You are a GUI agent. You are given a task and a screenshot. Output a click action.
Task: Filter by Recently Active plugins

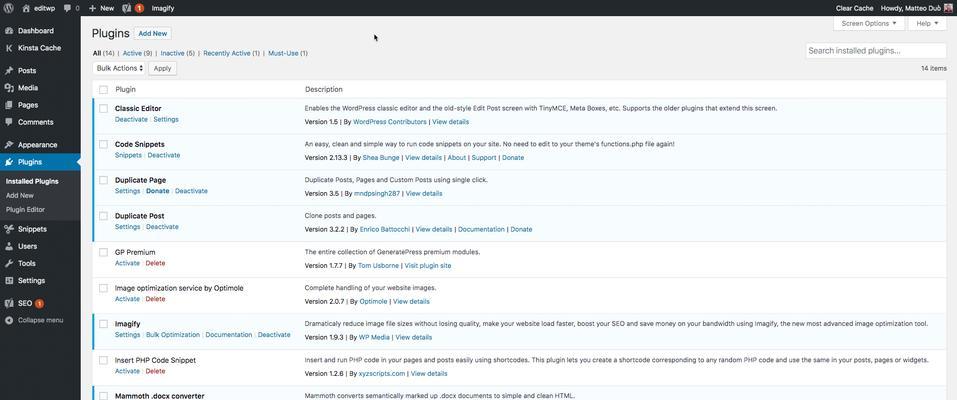pos(231,53)
